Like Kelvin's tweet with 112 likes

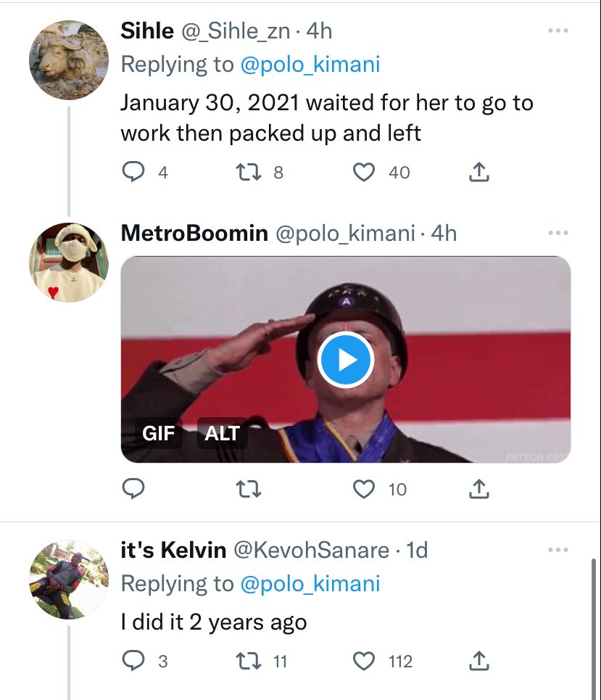[364, 661]
